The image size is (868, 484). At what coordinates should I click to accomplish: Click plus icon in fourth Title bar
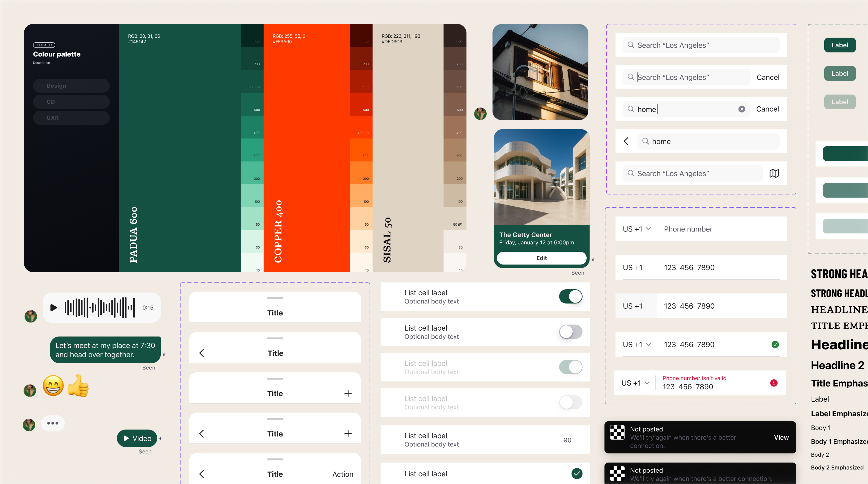click(x=348, y=434)
